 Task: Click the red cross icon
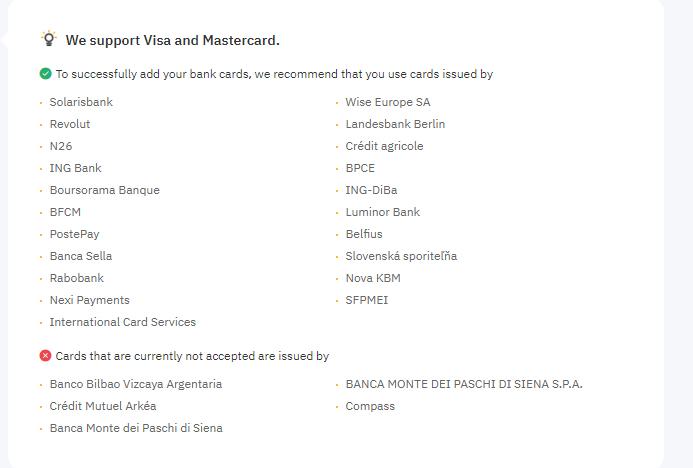point(46,356)
